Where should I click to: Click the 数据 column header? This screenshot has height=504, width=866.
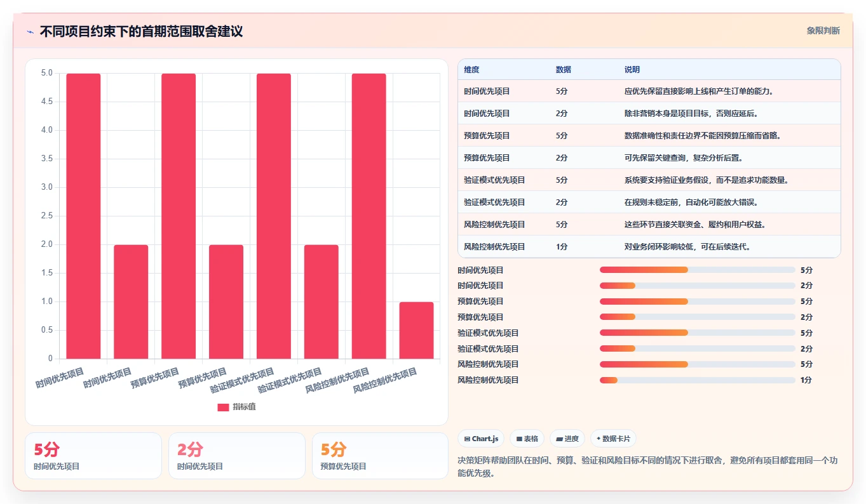pyautogui.click(x=563, y=69)
